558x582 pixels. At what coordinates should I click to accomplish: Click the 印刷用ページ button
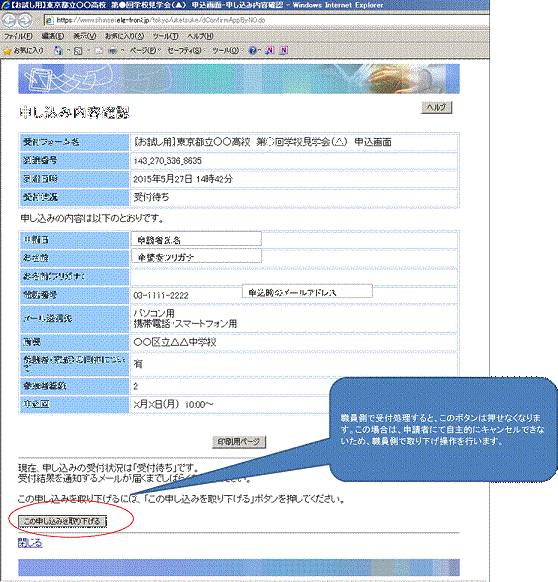click(239, 442)
